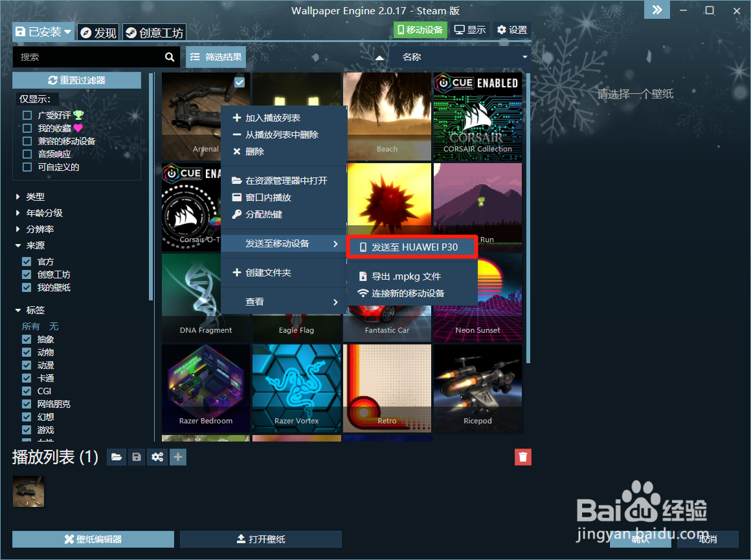
Task: Select 导出 .mpkg 文件 submenu item
Action: (x=412, y=276)
